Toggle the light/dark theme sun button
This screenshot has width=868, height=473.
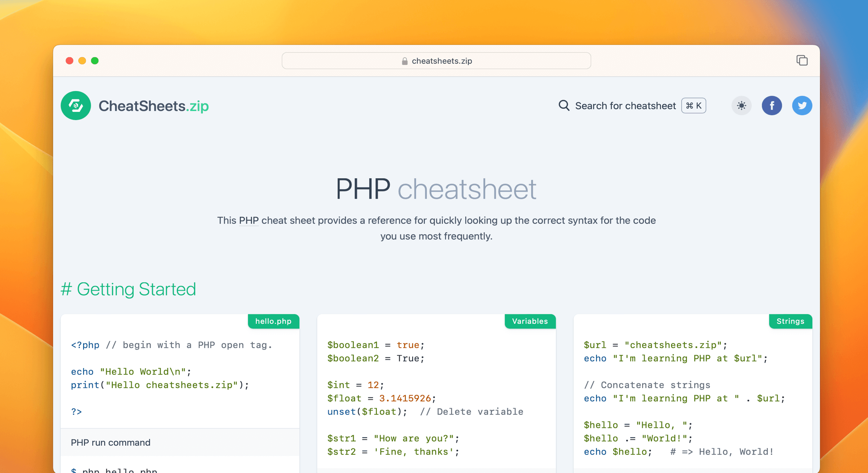point(741,106)
